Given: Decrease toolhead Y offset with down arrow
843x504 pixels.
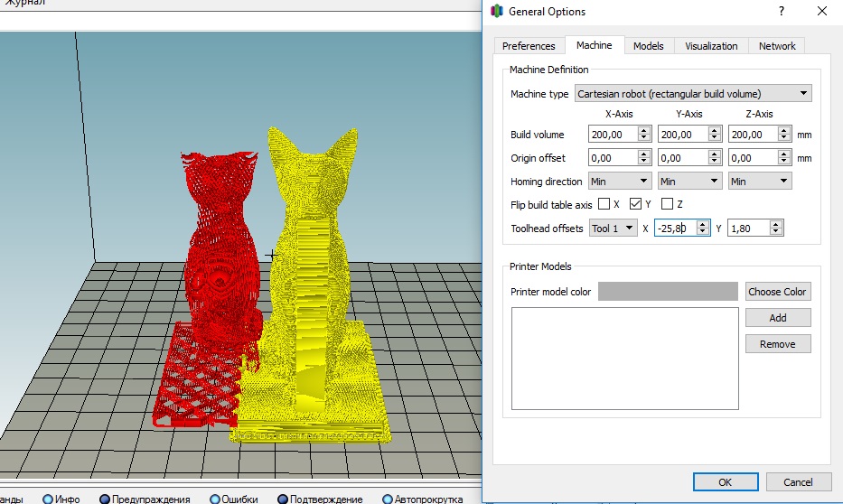Looking at the screenshot, I should coord(776,231).
